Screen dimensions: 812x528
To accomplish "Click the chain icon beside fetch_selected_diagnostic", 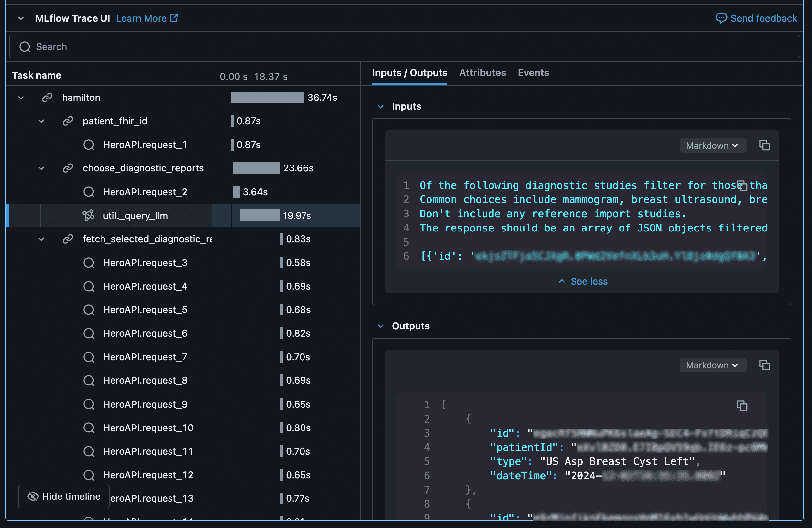I will click(x=68, y=239).
